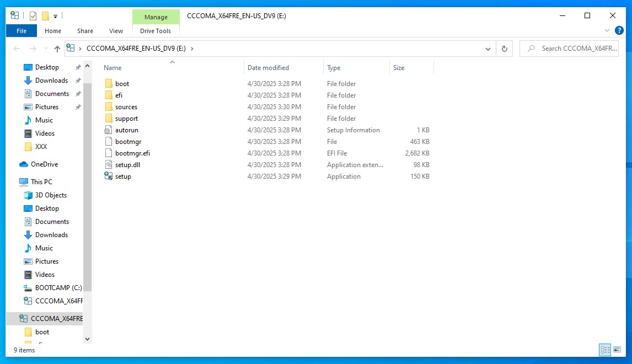The width and height of the screenshot is (632, 364).
Task: Refresh the E: drive folder view
Action: point(504,49)
